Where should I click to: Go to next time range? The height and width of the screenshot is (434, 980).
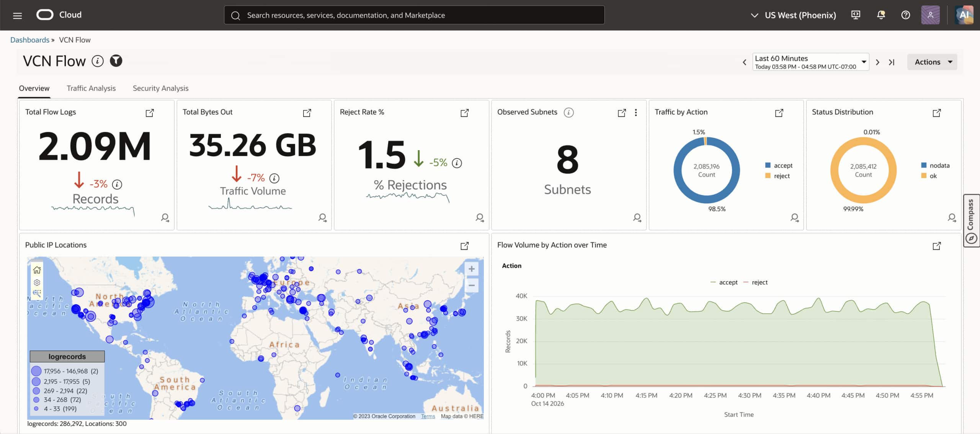tap(878, 62)
